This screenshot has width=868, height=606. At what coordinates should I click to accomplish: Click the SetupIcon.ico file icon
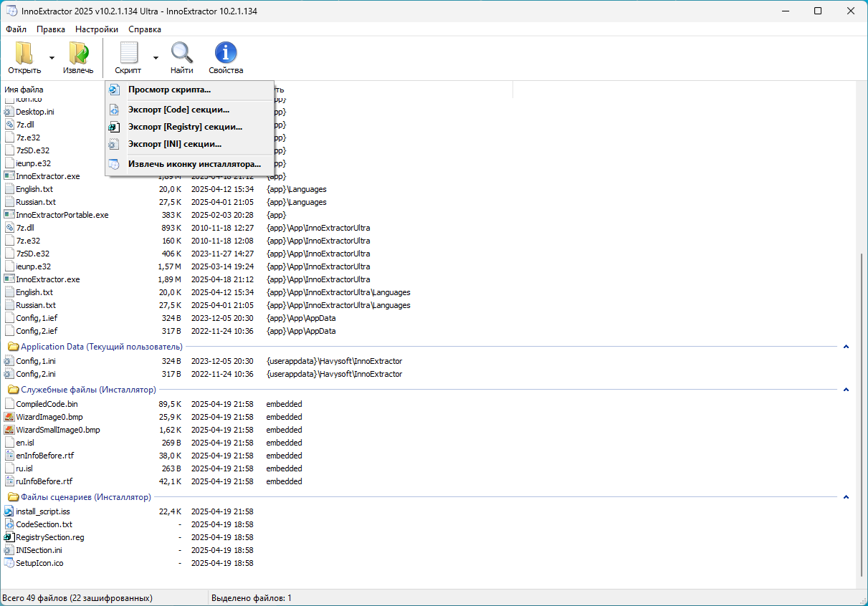coord(9,563)
